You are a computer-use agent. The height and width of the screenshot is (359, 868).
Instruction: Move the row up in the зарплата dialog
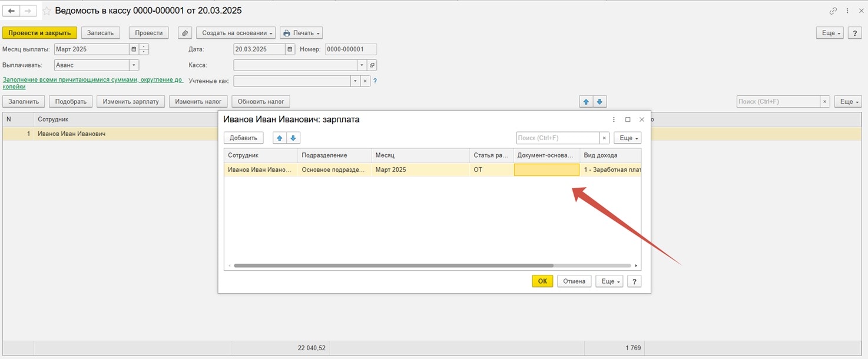point(280,138)
